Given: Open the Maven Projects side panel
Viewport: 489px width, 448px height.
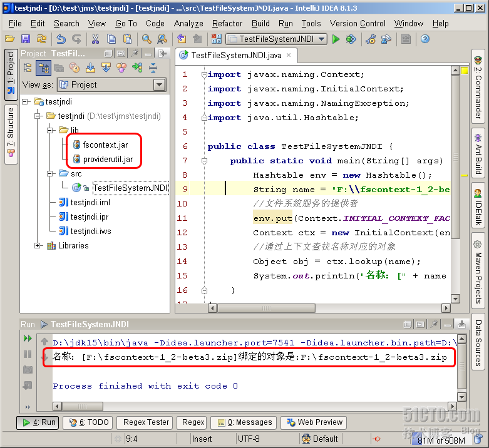Looking at the screenshot, I should click(x=478, y=271).
